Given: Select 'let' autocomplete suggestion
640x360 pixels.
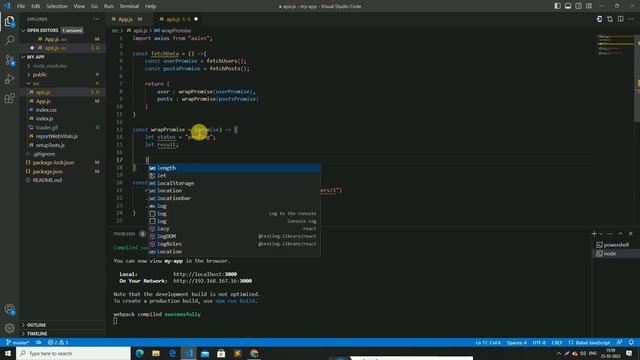Looking at the screenshot, I should tap(234, 176).
